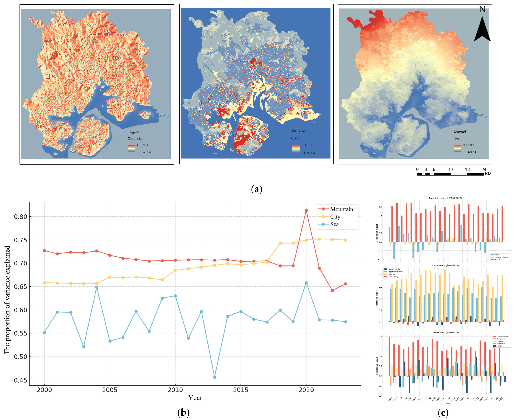Click the 2015 tick label on the line chart
This screenshot has width=514, height=420.
click(241, 390)
